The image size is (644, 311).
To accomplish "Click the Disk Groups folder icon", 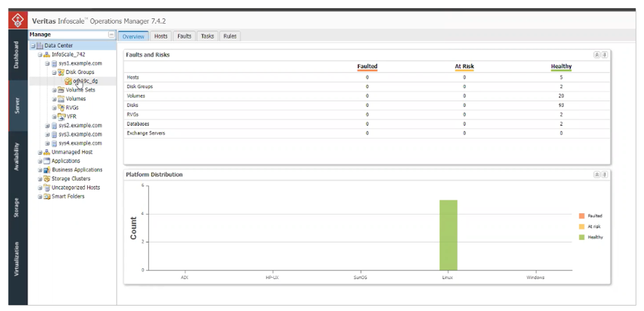I will [x=61, y=72].
